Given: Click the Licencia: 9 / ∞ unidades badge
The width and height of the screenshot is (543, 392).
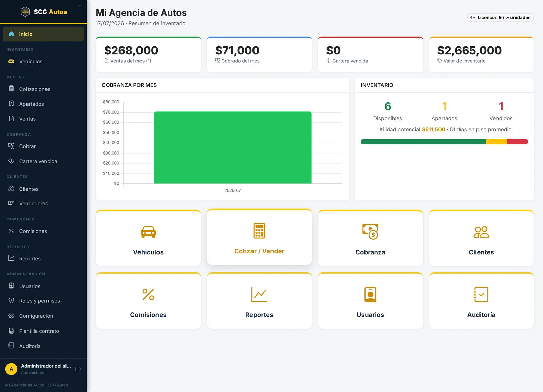Looking at the screenshot, I should [x=501, y=17].
